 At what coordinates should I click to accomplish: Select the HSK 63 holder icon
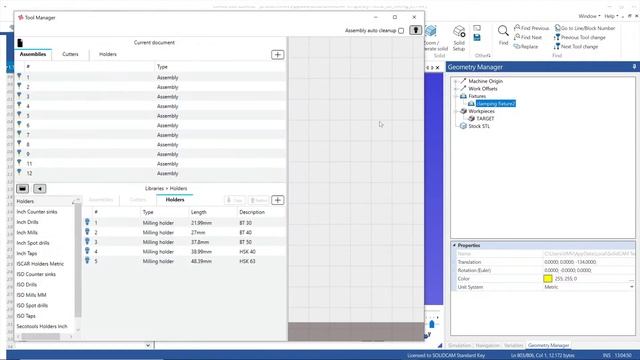(87, 260)
